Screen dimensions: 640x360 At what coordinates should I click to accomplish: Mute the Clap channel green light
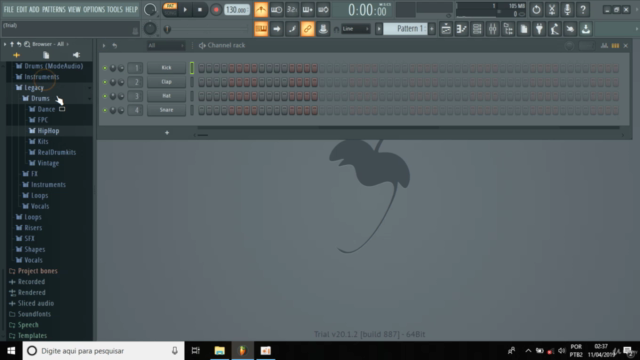click(105, 82)
